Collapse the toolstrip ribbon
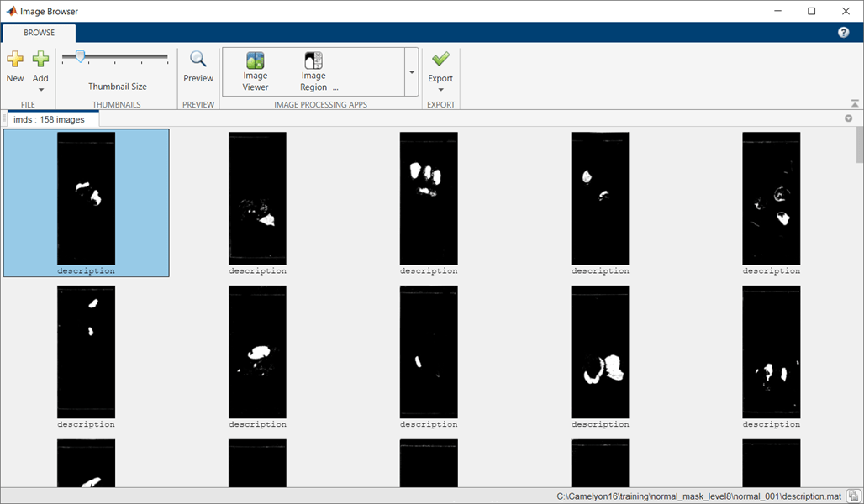The image size is (864, 504). point(855,103)
